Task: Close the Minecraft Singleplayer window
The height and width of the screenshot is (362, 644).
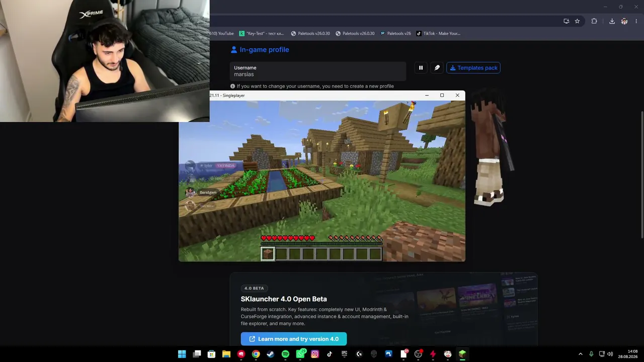Action: 457,95
